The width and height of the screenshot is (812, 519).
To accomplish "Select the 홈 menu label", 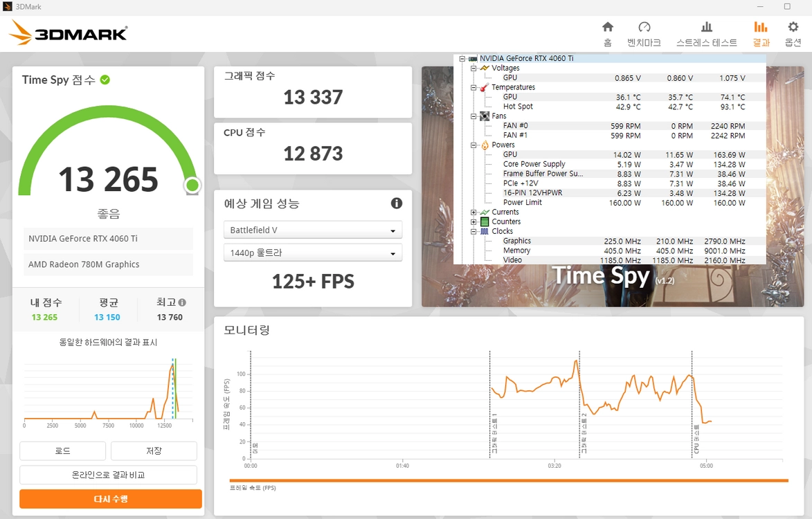I will [x=608, y=42].
